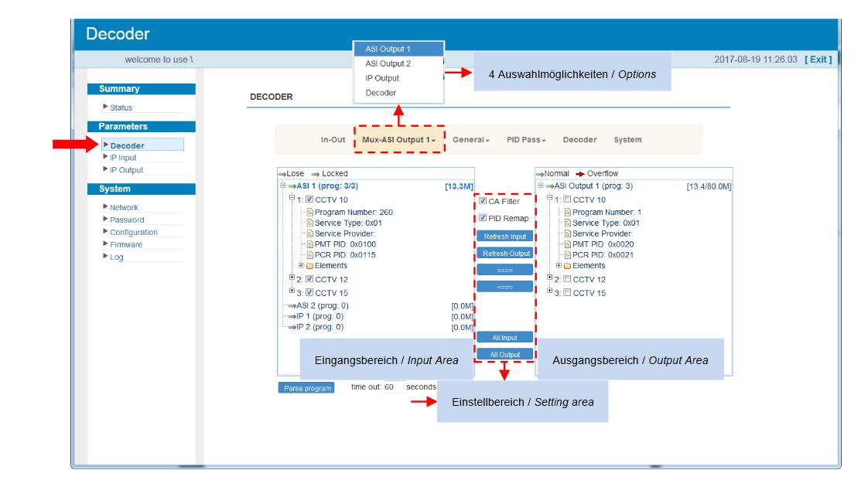Uncheck the CA Filter checkbox

coord(483,202)
